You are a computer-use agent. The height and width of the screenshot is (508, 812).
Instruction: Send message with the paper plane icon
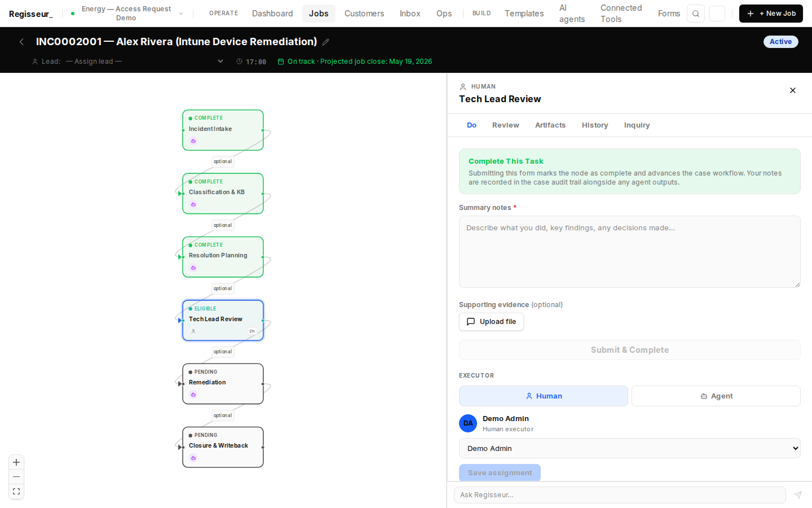coord(798,495)
